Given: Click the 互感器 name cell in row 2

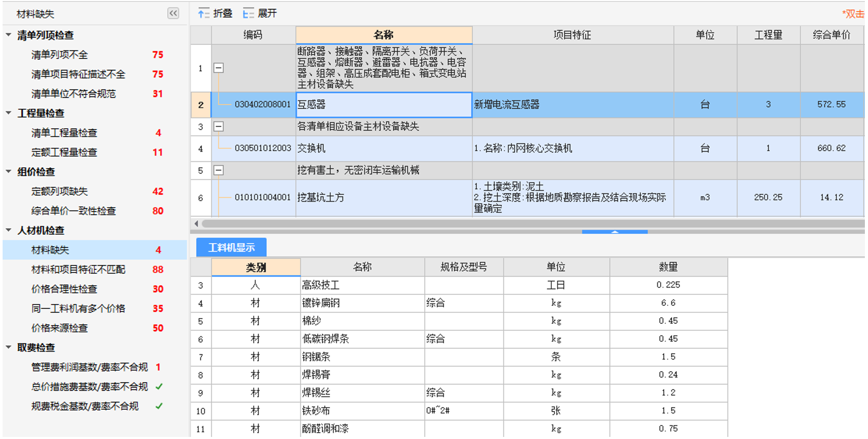Looking at the screenshot, I should coord(384,105).
